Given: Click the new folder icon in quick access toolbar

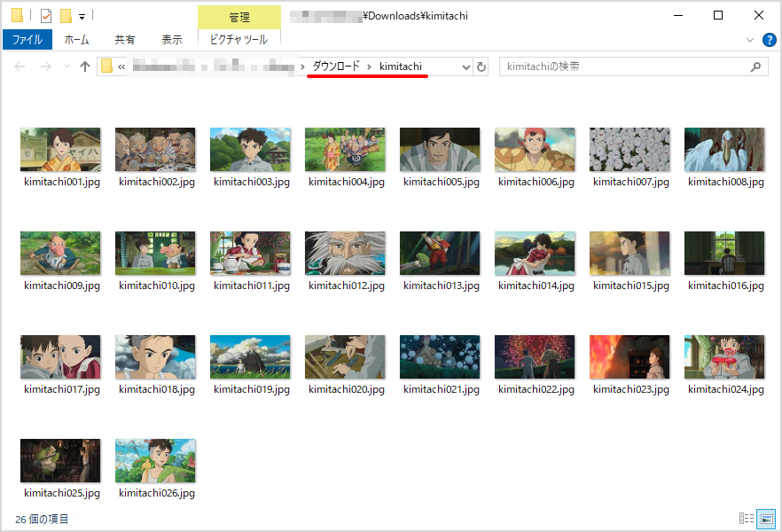Looking at the screenshot, I should pyautogui.click(x=66, y=15).
